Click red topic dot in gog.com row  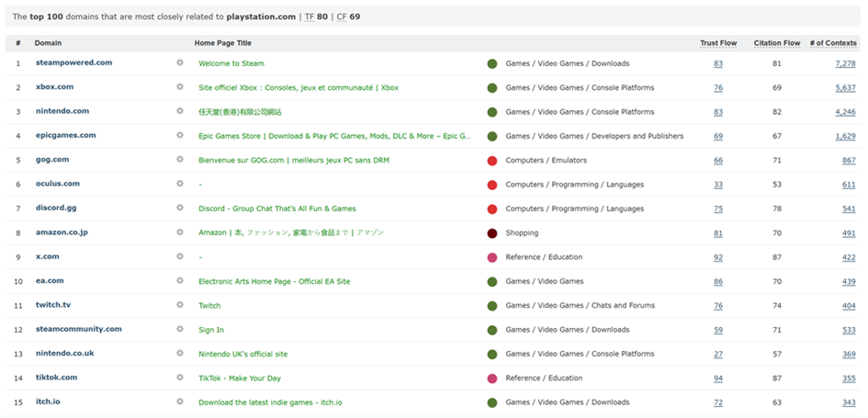coord(492,161)
